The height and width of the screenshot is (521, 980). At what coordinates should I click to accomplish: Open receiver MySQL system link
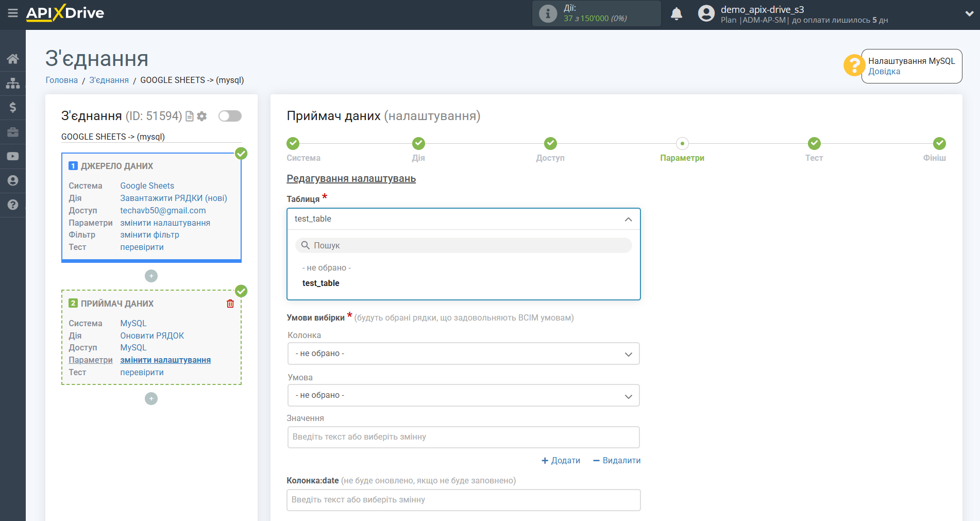133,324
